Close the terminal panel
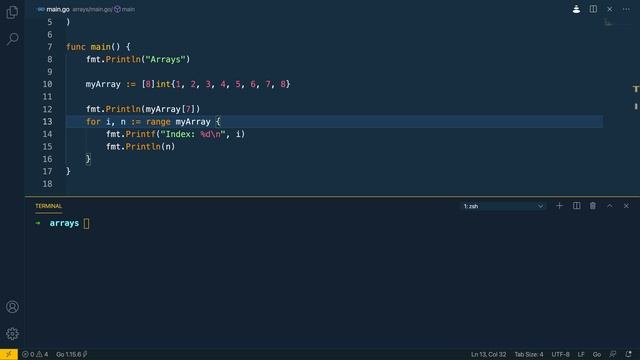This screenshot has height=360, width=640. click(x=626, y=206)
